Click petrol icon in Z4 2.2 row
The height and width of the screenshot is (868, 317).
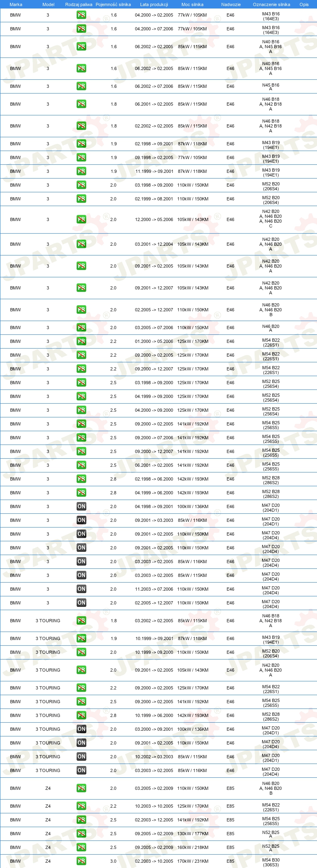[x=81, y=806]
